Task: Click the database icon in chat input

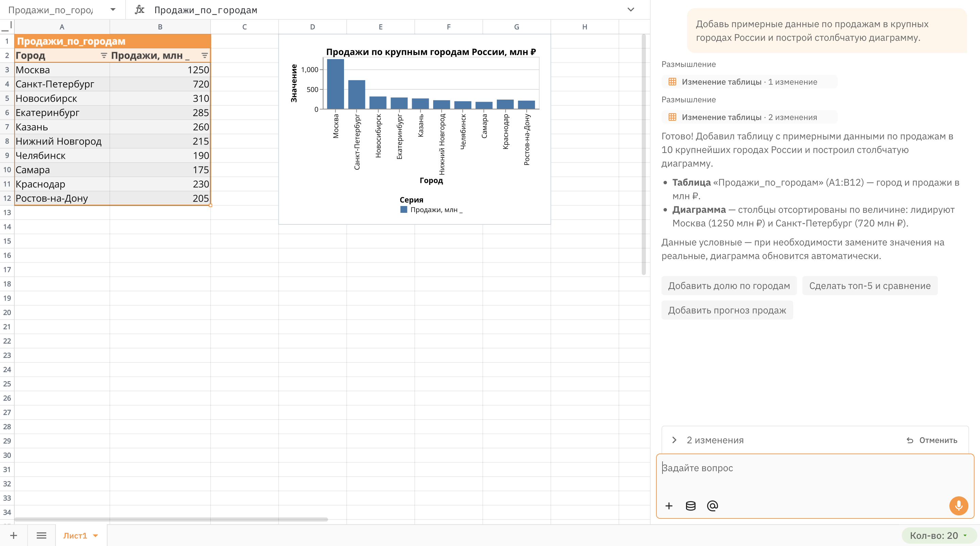Action: point(690,506)
